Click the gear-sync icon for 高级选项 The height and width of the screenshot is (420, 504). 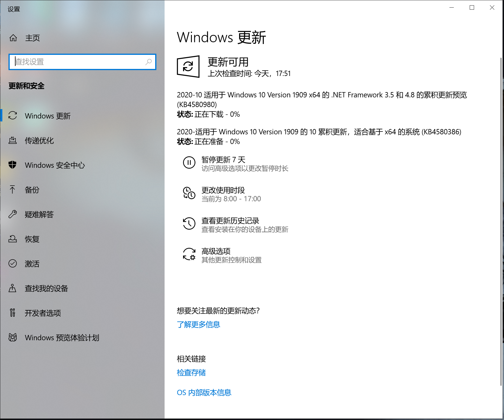point(189,254)
